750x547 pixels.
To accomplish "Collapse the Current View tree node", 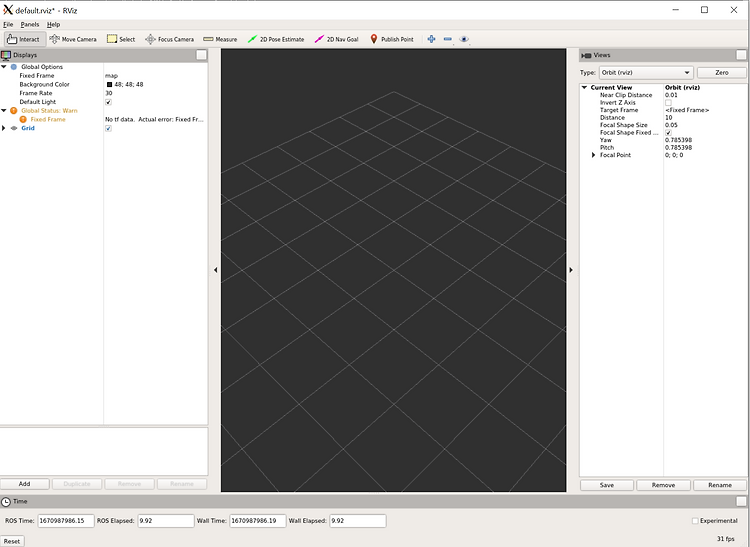I will coord(584,88).
